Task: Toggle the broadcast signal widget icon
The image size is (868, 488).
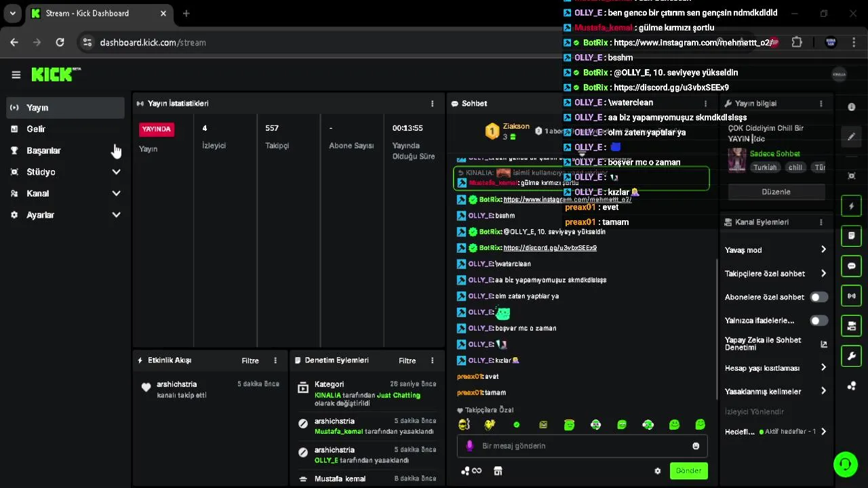Action: [x=852, y=296]
